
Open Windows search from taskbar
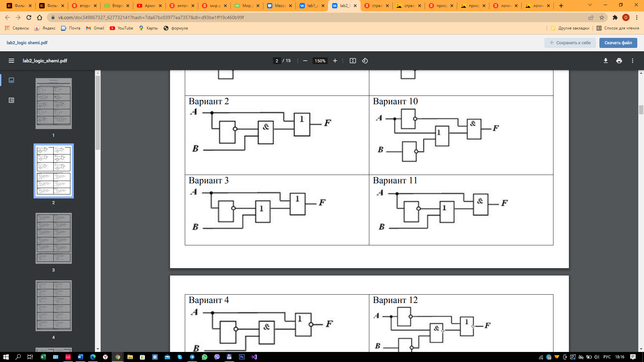pyautogui.click(x=18, y=357)
